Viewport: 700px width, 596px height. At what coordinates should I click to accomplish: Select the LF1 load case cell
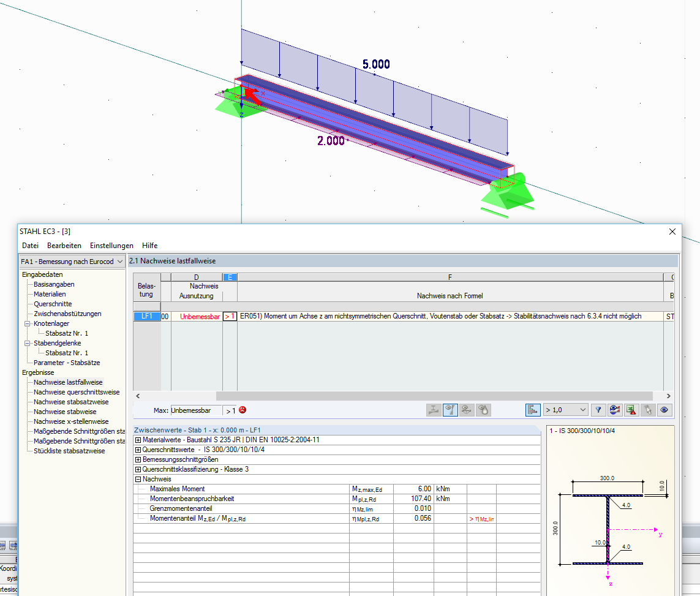click(147, 316)
